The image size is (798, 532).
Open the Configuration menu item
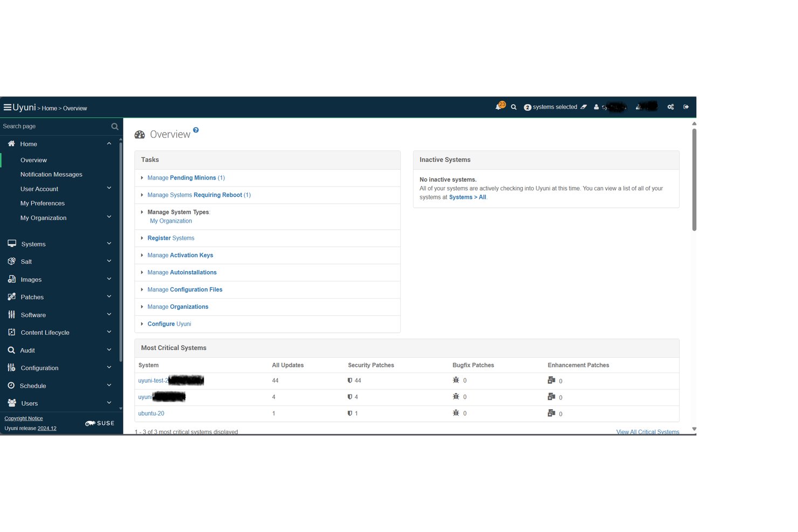(39, 368)
